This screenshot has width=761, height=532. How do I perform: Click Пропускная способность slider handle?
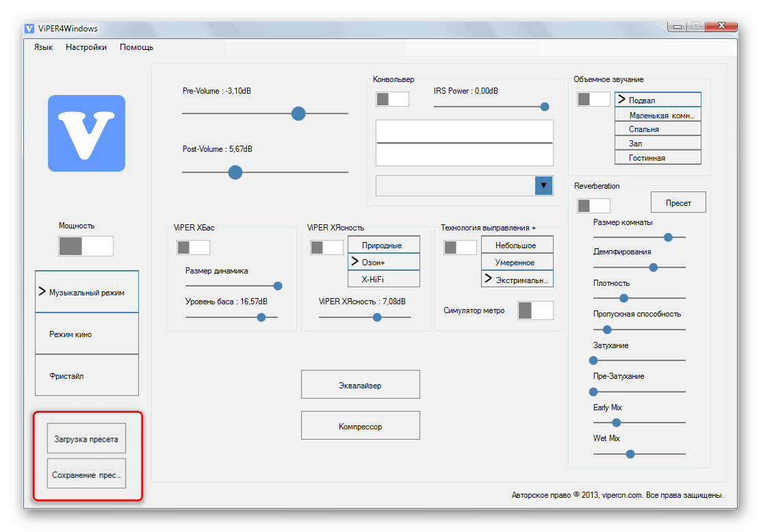click(x=606, y=330)
